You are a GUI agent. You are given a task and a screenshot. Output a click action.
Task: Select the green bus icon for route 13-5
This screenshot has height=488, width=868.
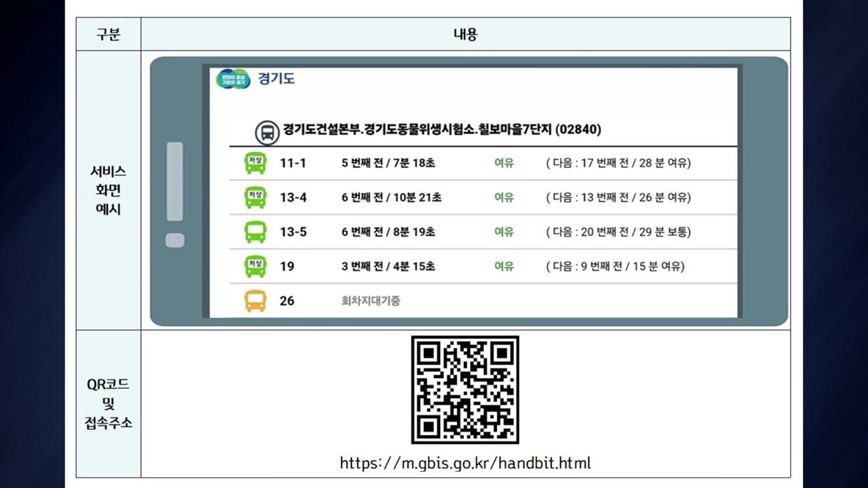(x=256, y=232)
